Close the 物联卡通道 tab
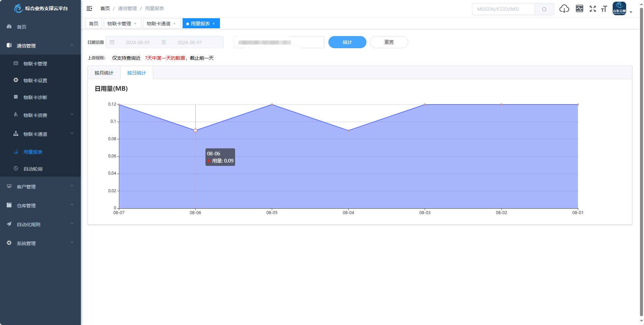644x325 pixels. 174,24
